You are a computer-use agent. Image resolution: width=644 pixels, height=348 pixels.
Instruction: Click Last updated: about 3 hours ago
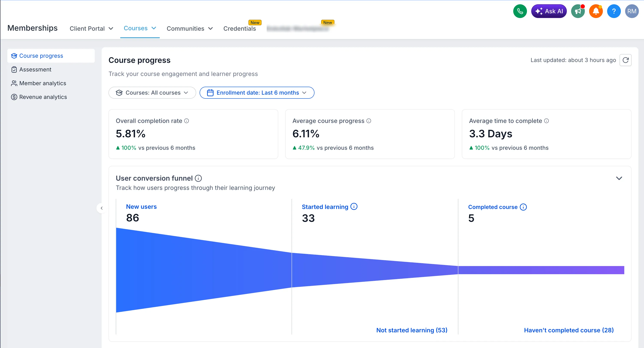pyautogui.click(x=573, y=60)
